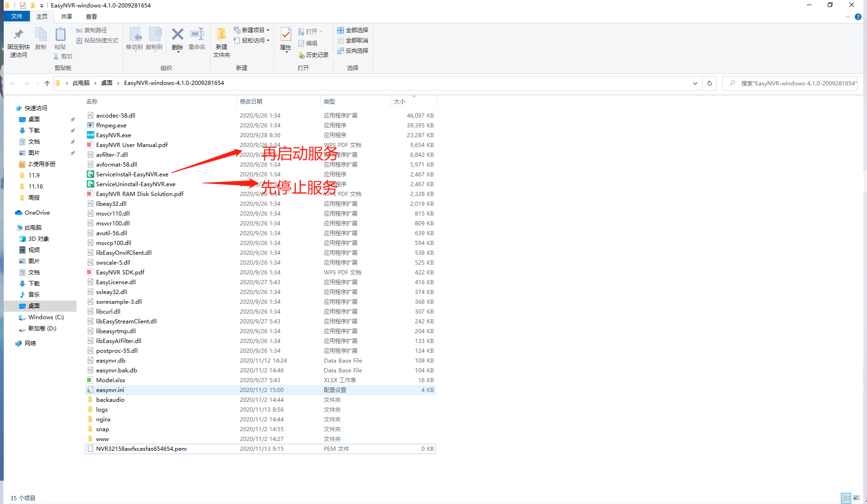Collapse the ribbon with the chevron
The width and height of the screenshot is (867, 504).
(848, 17)
